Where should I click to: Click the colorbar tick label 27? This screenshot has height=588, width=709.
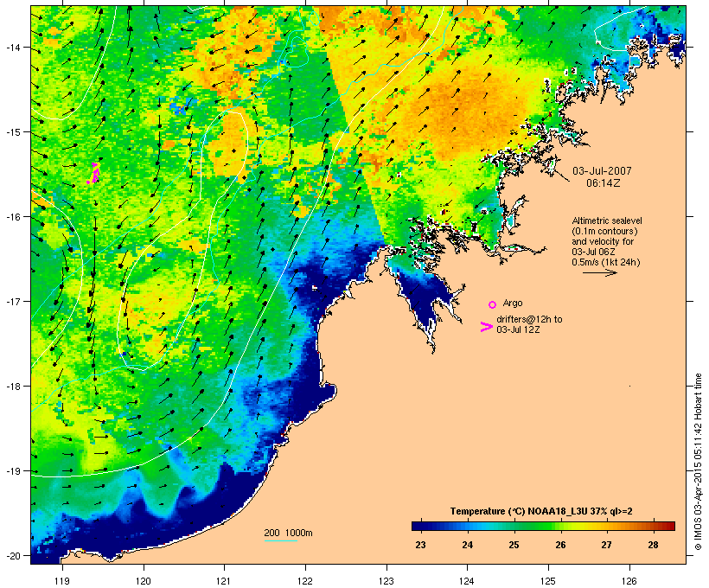[606, 545]
